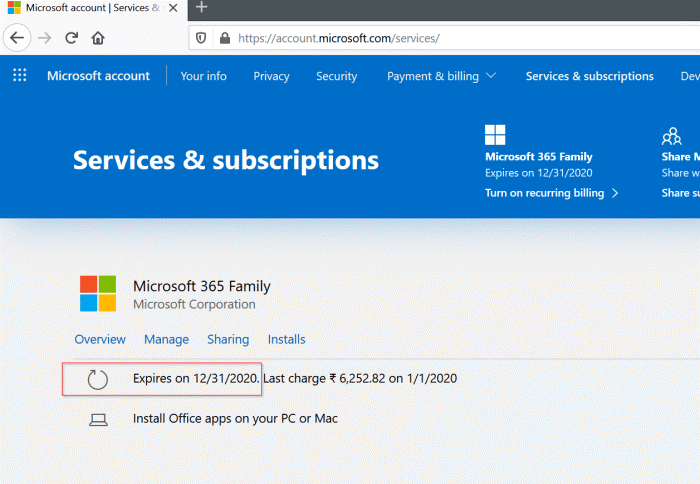Go to Your info page
Screen dimensions: 700x484
pyautogui.click(x=203, y=76)
